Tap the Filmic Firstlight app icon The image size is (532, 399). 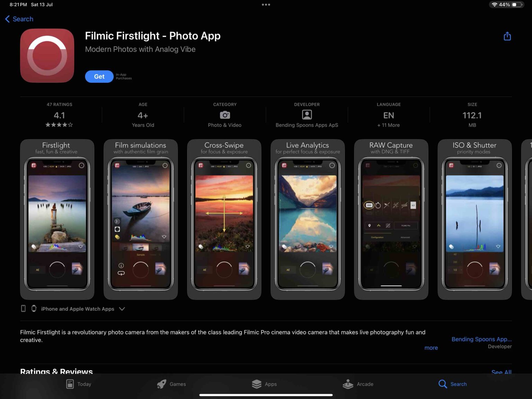pos(47,55)
